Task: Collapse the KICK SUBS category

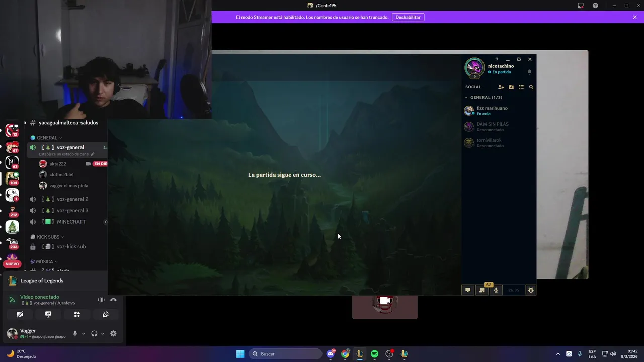Action: pos(47,237)
